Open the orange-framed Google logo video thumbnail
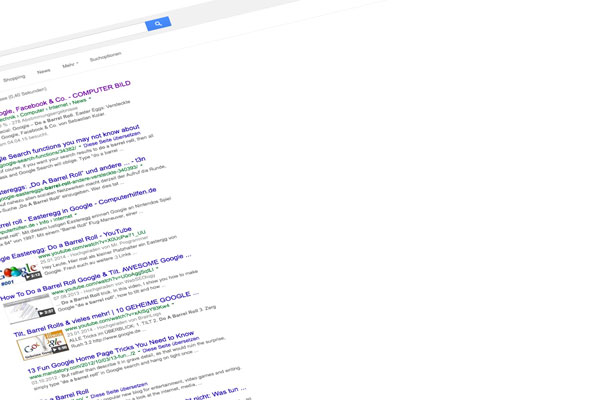This screenshot has width=600, height=400. point(42,346)
